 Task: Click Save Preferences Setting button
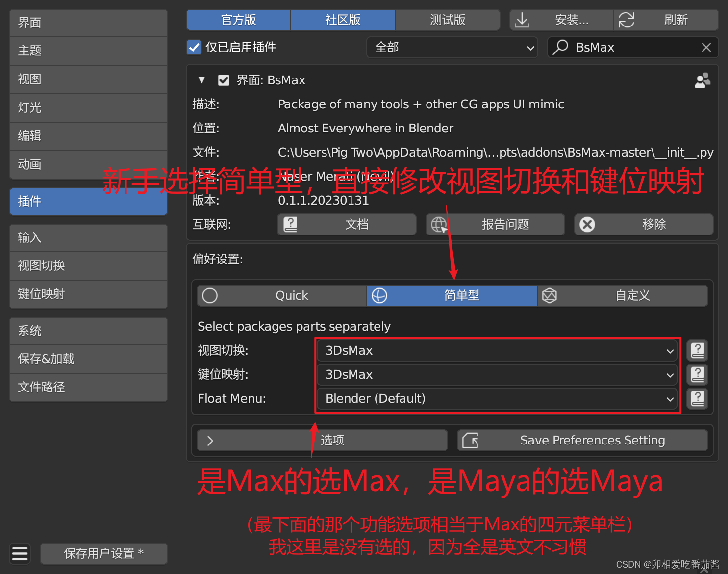582,441
